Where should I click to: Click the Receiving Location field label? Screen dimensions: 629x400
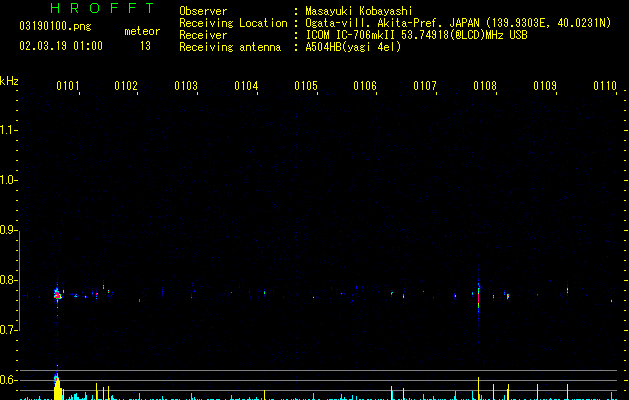point(233,23)
